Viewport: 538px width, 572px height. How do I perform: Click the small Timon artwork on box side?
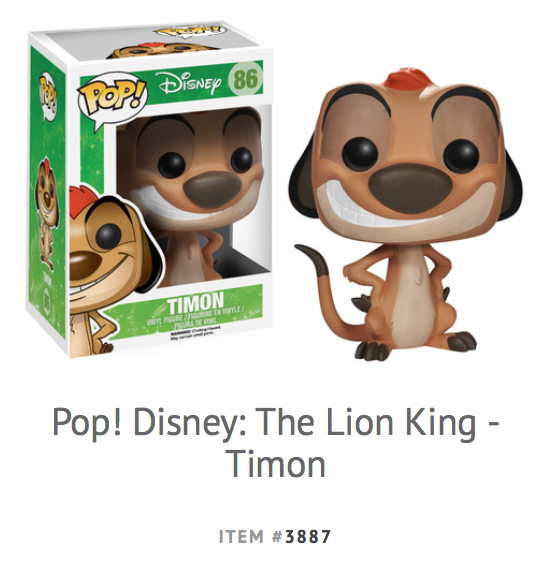coord(46,213)
